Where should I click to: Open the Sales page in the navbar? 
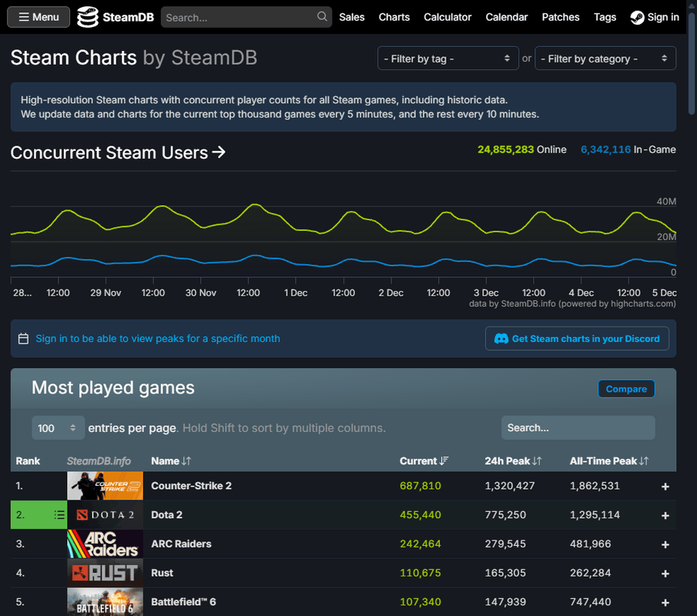click(x=352, y=17)
